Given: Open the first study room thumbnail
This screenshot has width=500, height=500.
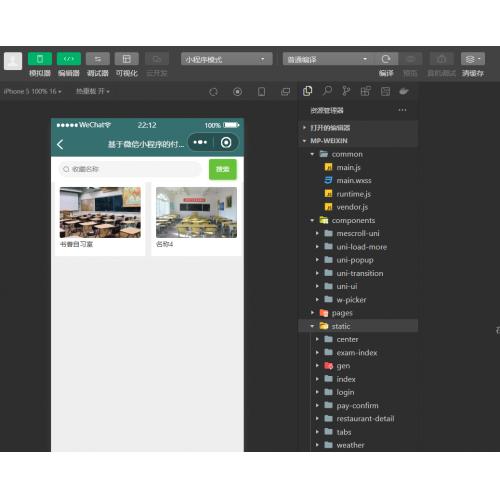Looking at the screenshot, I should tap(100, 212).
